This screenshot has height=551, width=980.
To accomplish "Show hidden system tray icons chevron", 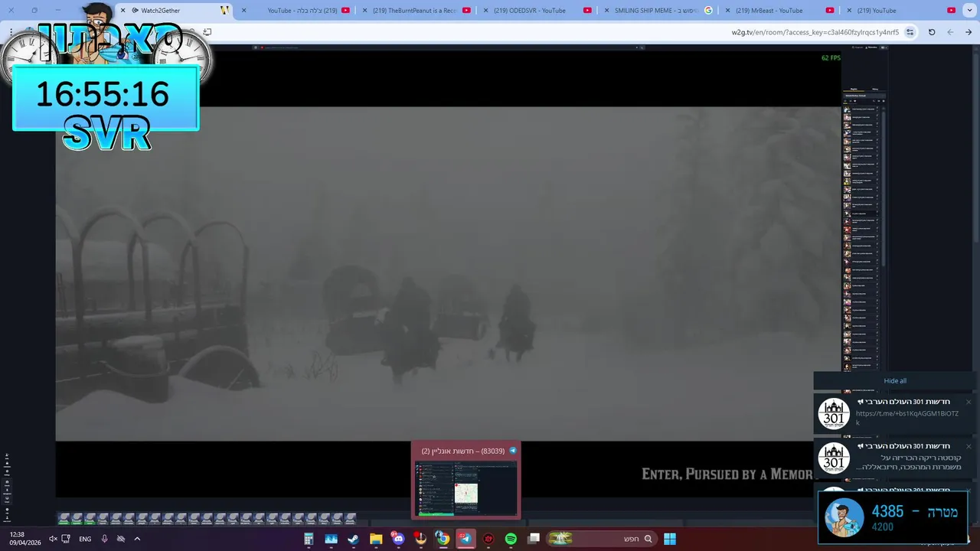I will 137,539.
